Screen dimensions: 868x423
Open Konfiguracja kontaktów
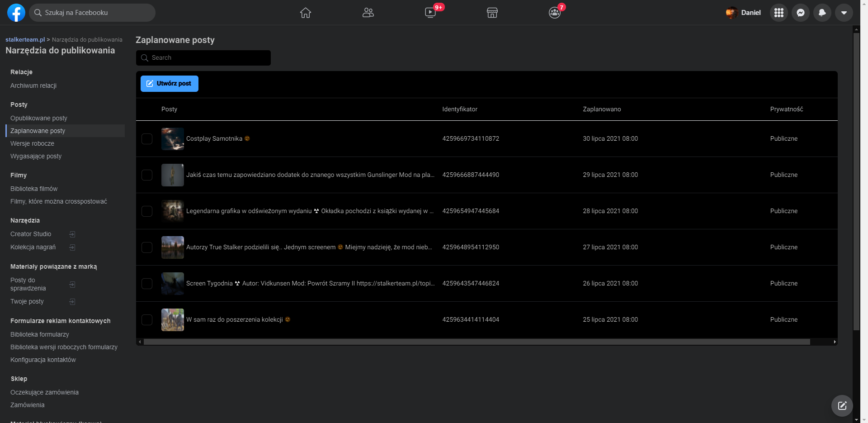pyautogui.click(x=43, y=360)
